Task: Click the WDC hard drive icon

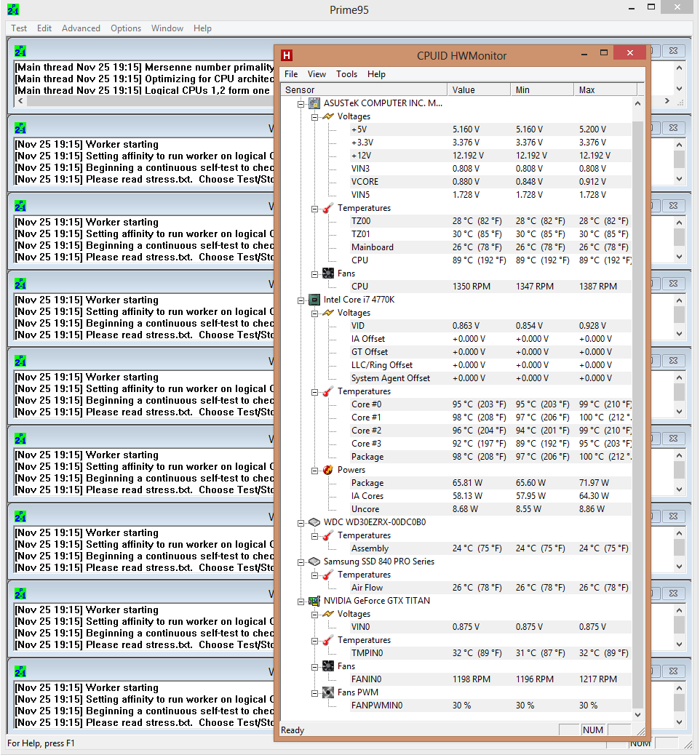Action: tap(314, 522)
